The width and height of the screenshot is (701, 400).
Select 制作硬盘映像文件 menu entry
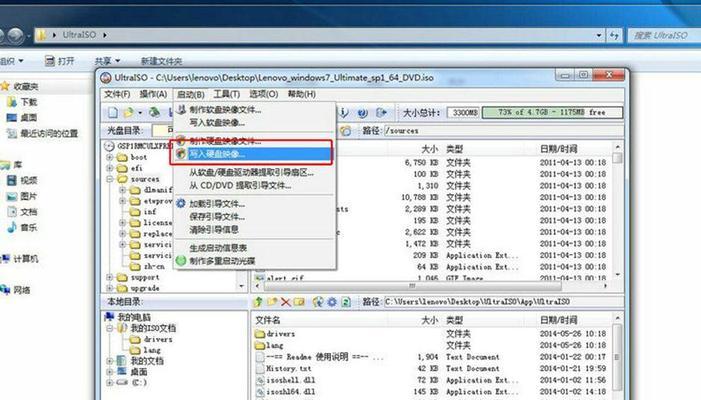pos(254,141)
